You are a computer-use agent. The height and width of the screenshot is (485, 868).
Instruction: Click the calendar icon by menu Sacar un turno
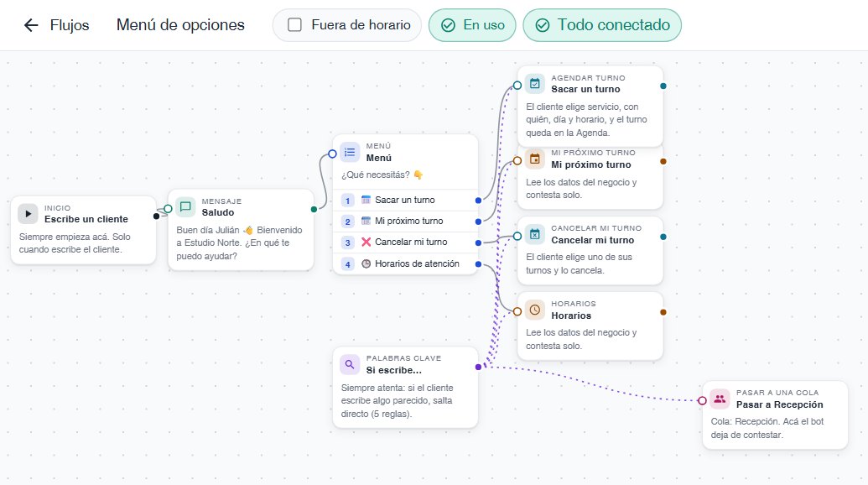pos(366,200)
